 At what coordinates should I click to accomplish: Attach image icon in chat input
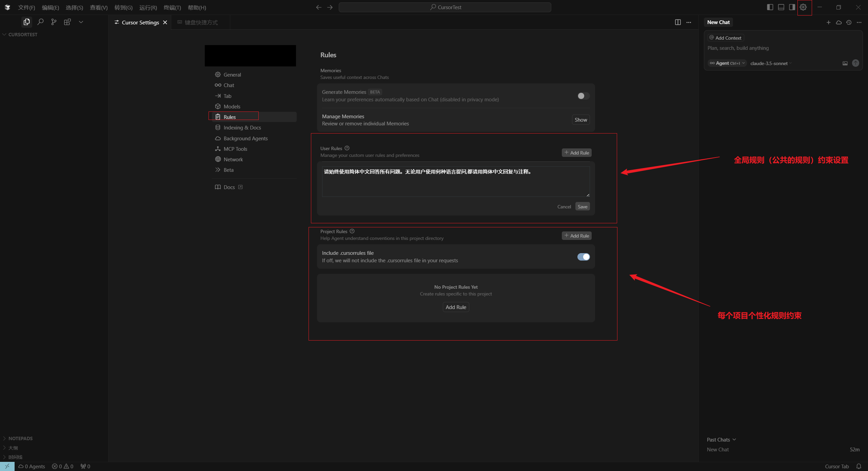coord(845,63)
